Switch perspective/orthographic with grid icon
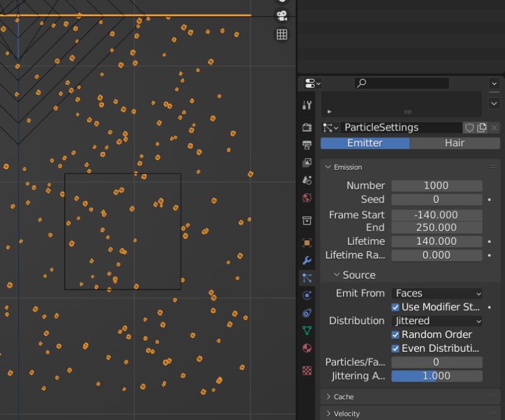 pos(282,34)
